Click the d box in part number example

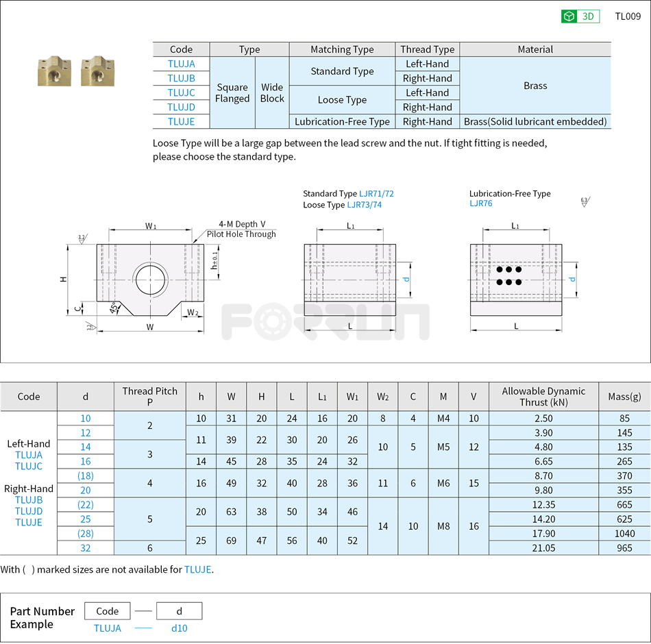click(x=179, y=611)
